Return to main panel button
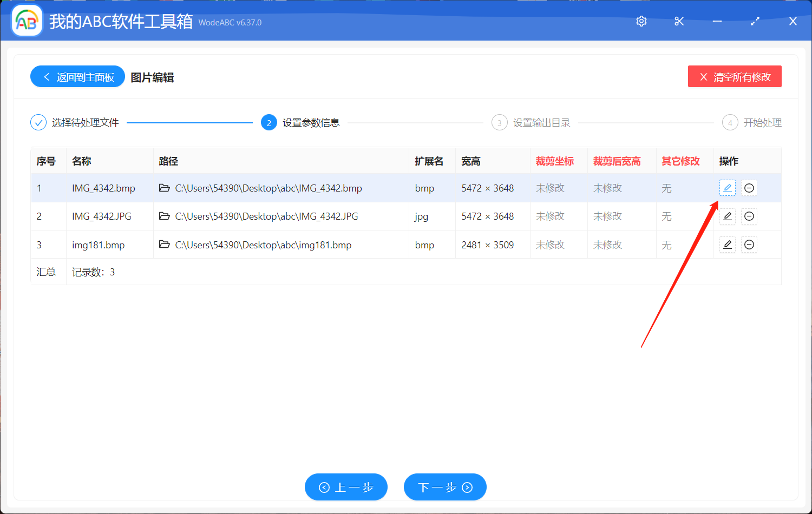812x514 pixels. click(78, 77)
